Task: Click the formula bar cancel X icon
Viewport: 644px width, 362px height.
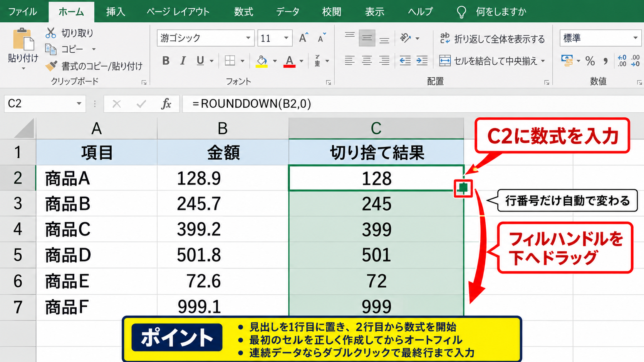Action: [x=117, y=103]
